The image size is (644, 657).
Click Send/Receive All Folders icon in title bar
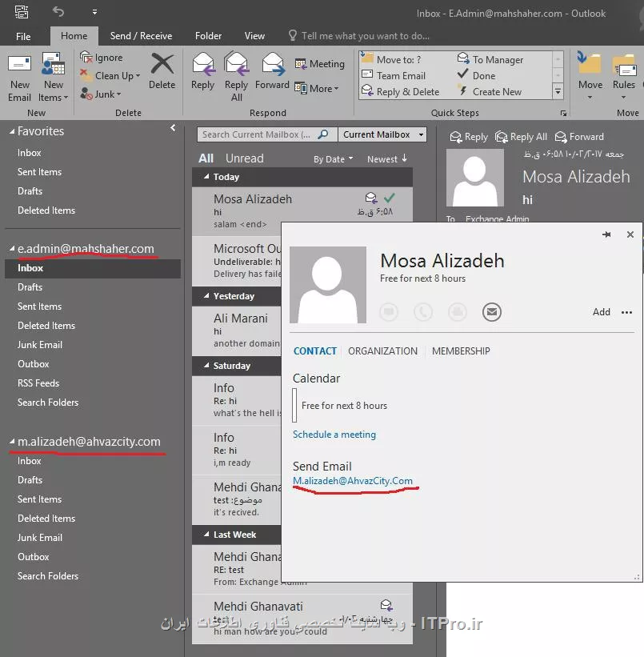(x=22, y=12)
